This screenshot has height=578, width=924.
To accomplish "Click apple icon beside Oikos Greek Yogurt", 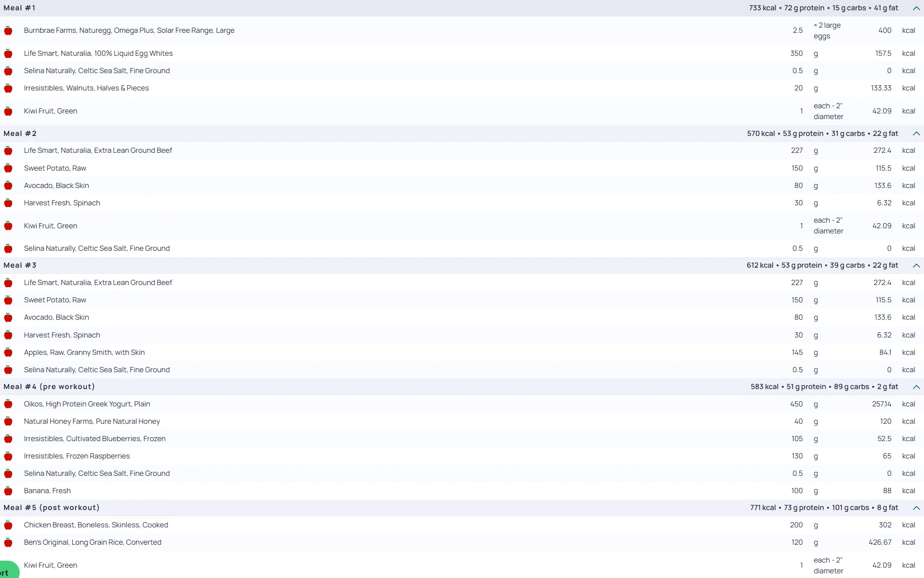I will [8, 404].
